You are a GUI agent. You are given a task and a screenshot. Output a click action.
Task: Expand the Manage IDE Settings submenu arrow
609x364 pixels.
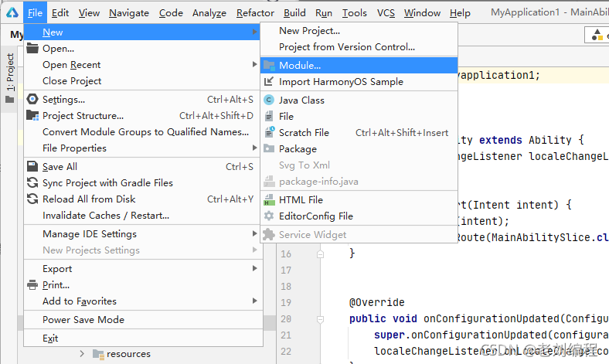[254, 233]
